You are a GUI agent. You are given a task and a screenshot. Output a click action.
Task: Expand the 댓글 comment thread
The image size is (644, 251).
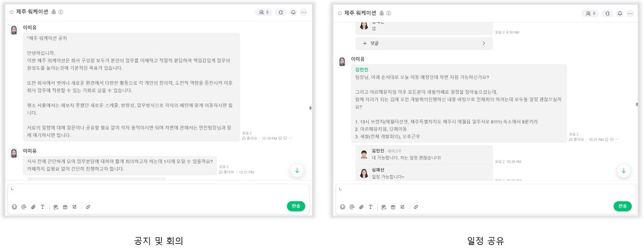click(x=424, y=43)
